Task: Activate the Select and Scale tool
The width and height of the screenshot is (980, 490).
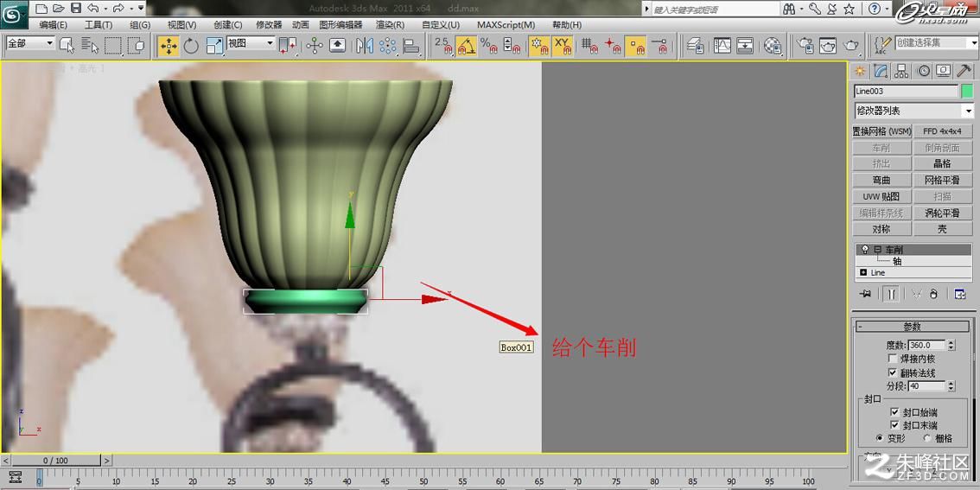Action: coord(213,45)
